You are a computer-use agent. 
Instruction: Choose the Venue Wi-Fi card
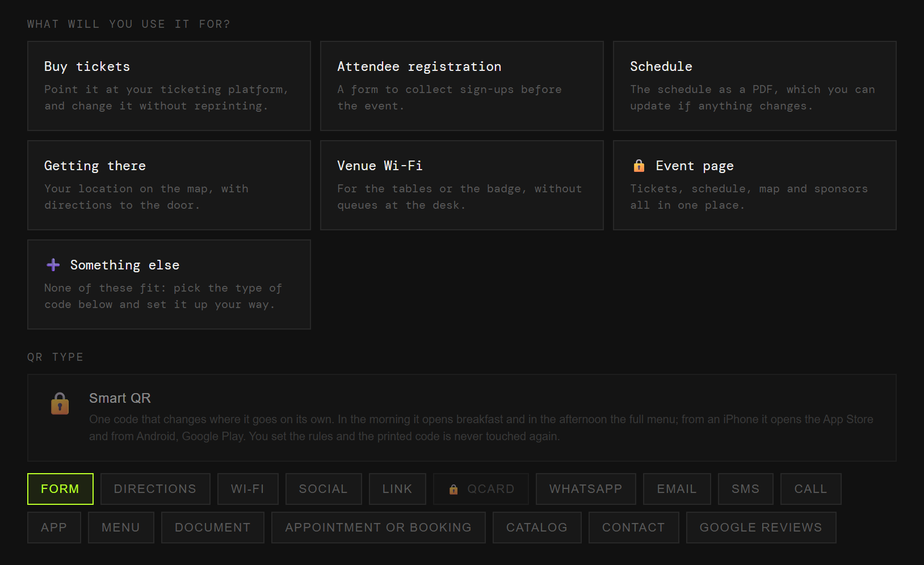point(462,185)
